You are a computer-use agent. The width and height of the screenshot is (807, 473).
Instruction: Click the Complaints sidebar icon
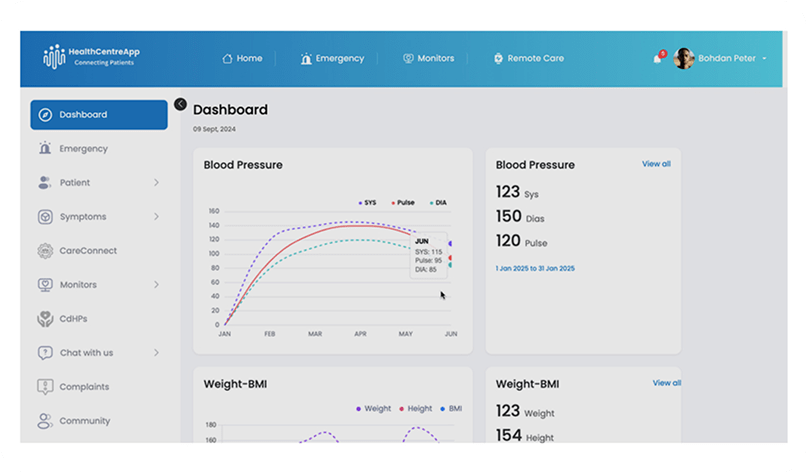coord(45,387)
